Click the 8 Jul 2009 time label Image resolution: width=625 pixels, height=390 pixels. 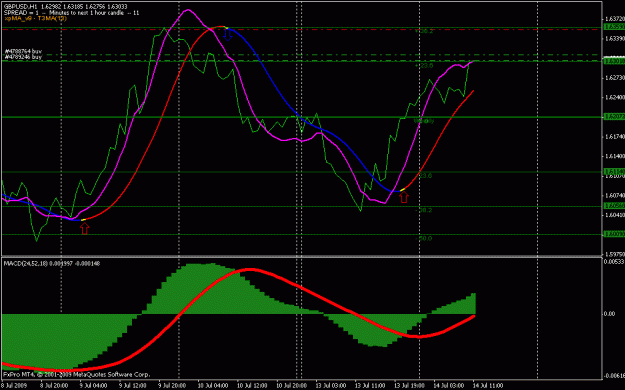point(15,386)
